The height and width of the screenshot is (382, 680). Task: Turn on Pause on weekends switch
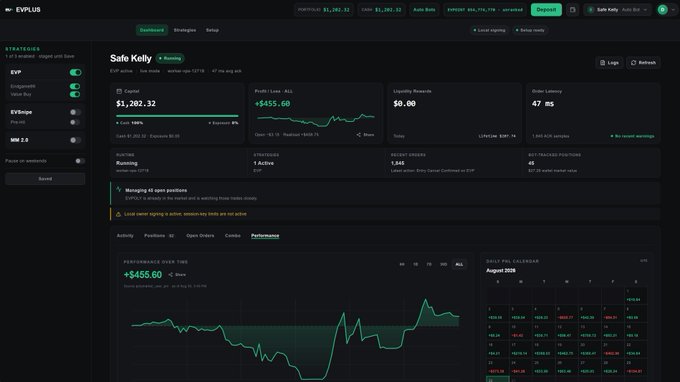tap(80, 161)
